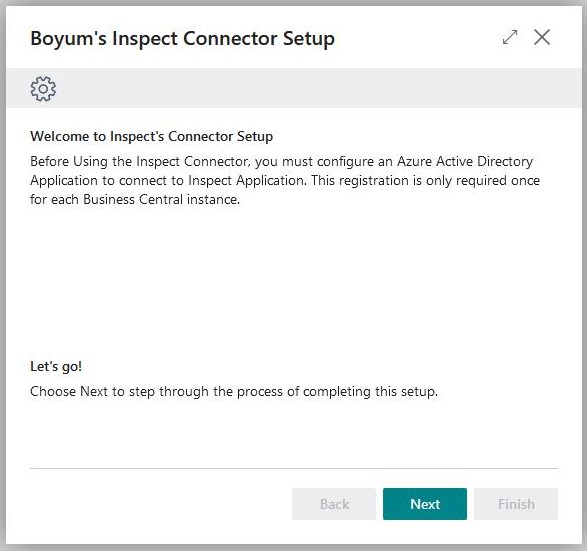The image size is (587, 551).
Task: Click the Business Central instance text
Action: (161, 199)
